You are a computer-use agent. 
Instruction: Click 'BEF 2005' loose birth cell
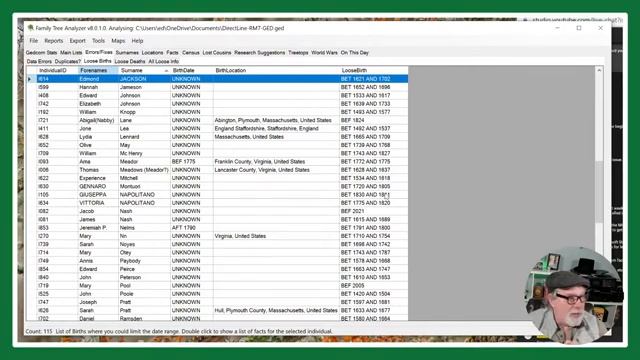(373, 286)
